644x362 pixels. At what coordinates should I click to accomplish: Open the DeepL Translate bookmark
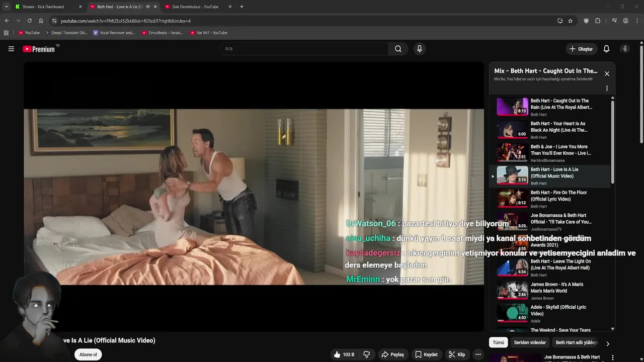coord(66,33)
